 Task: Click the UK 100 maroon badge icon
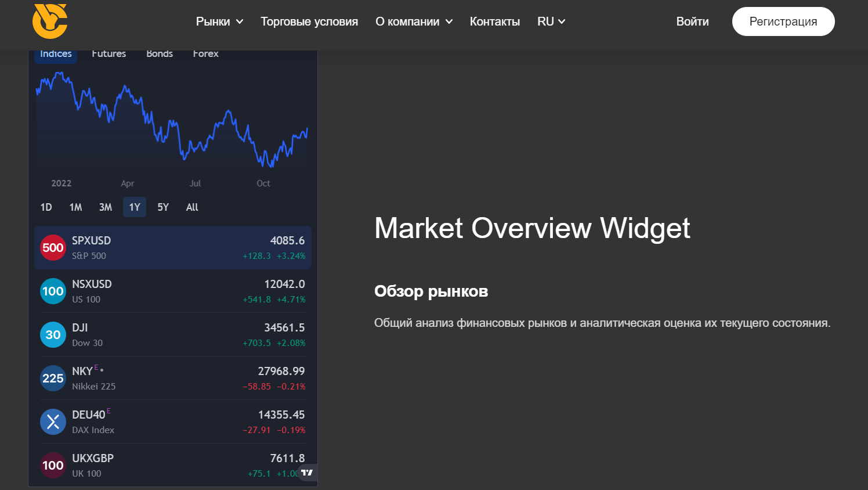pyautogui.click(x=53, y=466)
